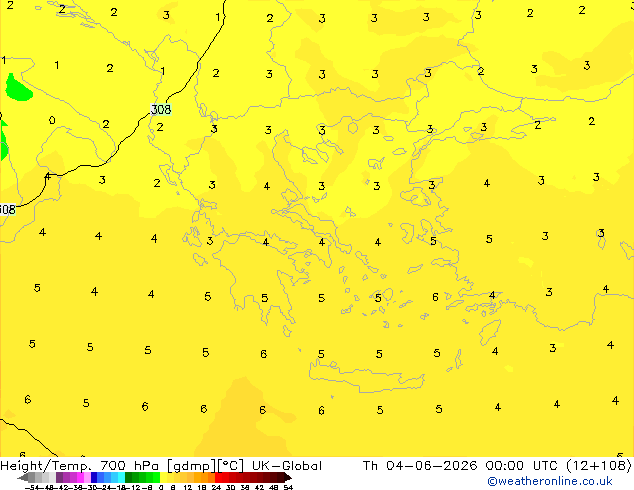This screenshot has width=634, height=490.
Task: Open the weatheronline.co.uk copyright link
Action: (x=550, y=481)
